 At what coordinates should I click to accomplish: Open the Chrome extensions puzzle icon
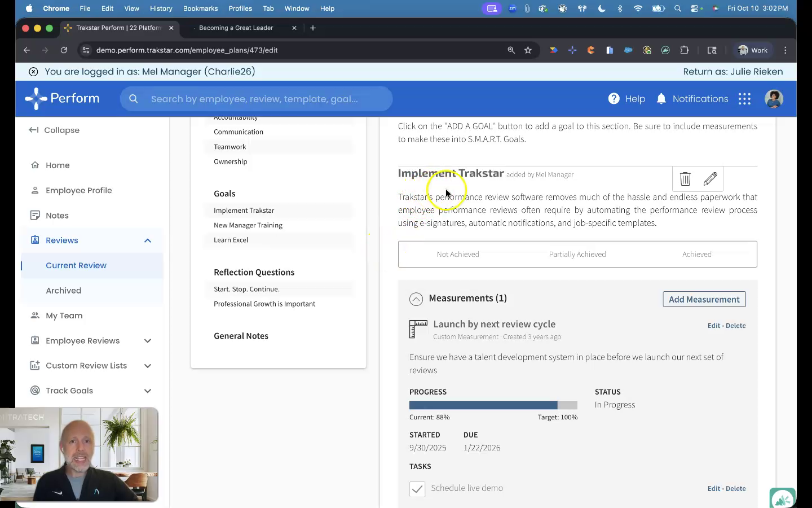pos(685,50)
